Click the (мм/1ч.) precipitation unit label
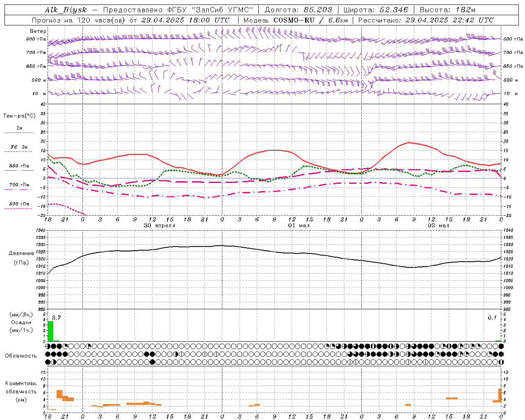This screenshot has width=525, height=420. point(21,330)
